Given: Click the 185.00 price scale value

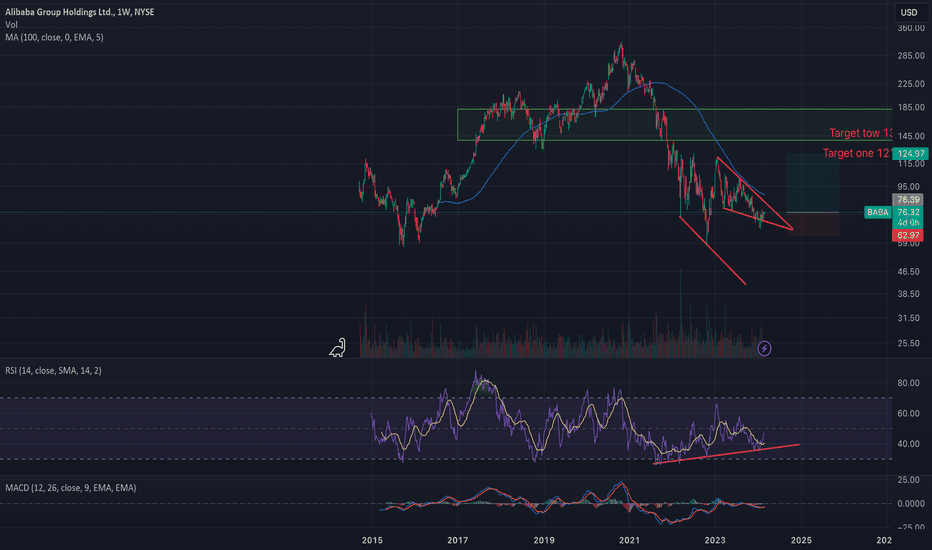Looking at the screenshot, I should (911, 107).
